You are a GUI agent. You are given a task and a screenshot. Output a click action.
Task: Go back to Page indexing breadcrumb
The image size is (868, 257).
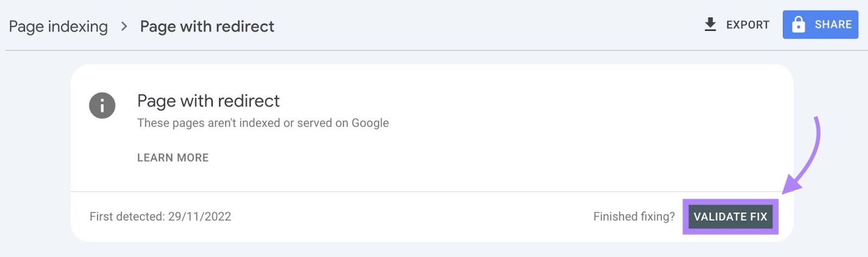click(58, 26)
